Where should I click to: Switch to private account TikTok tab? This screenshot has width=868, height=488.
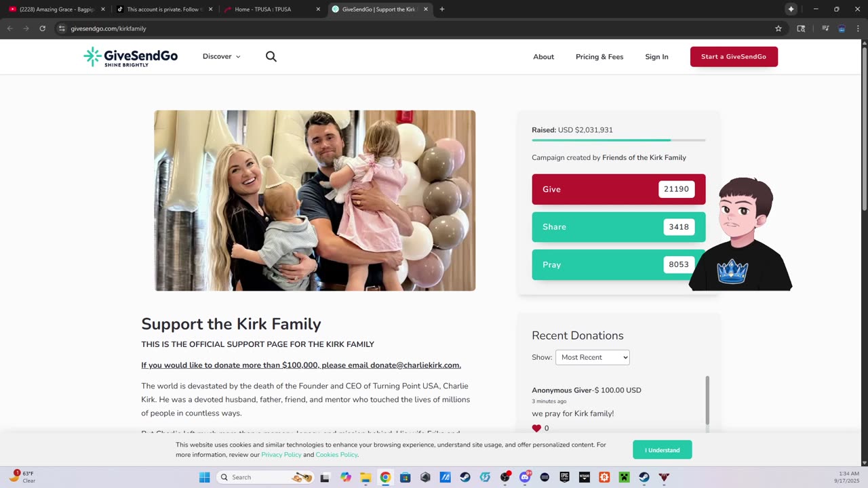point(165,9)
